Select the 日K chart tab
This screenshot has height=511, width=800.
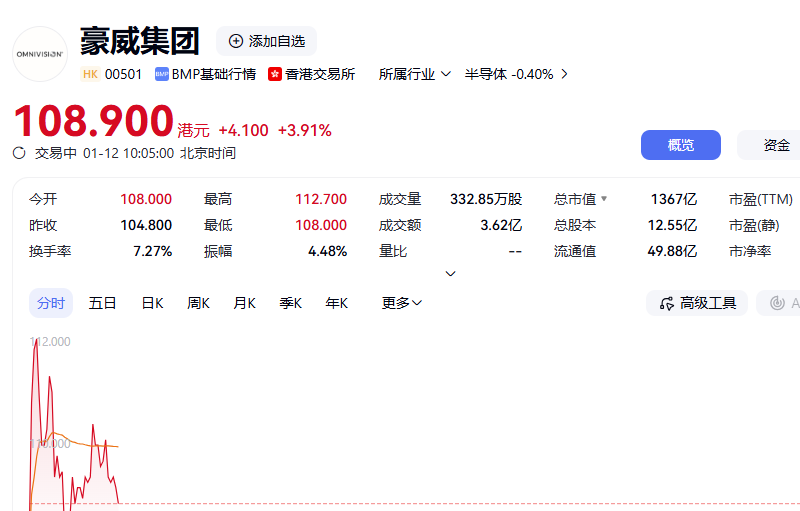(x=152, y=303)
